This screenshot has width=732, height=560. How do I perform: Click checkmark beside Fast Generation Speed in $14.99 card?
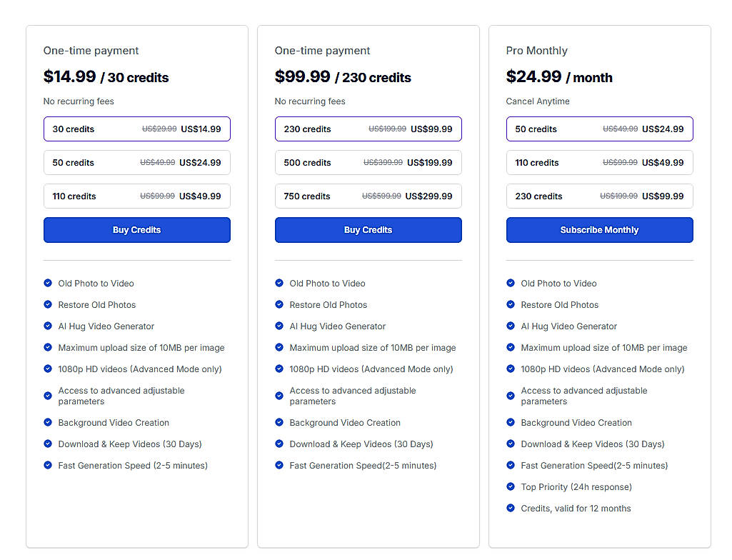[x=48, y=465]
